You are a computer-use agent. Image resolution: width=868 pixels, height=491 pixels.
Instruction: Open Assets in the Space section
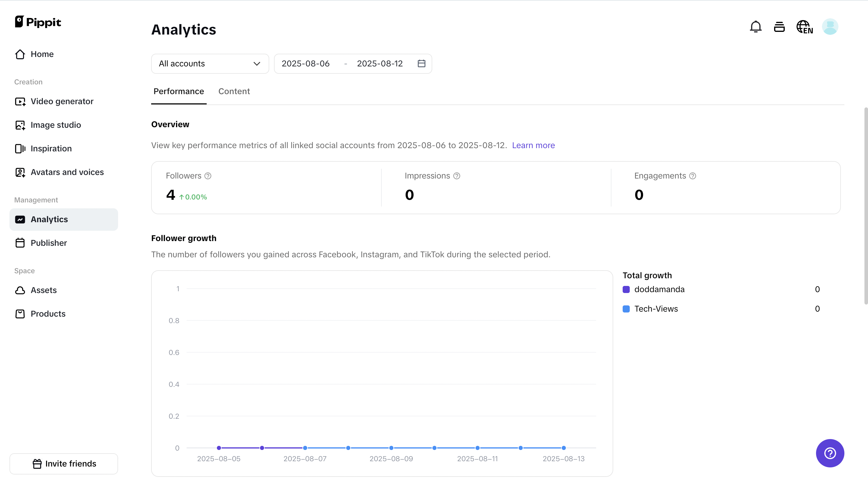point(44,290)
